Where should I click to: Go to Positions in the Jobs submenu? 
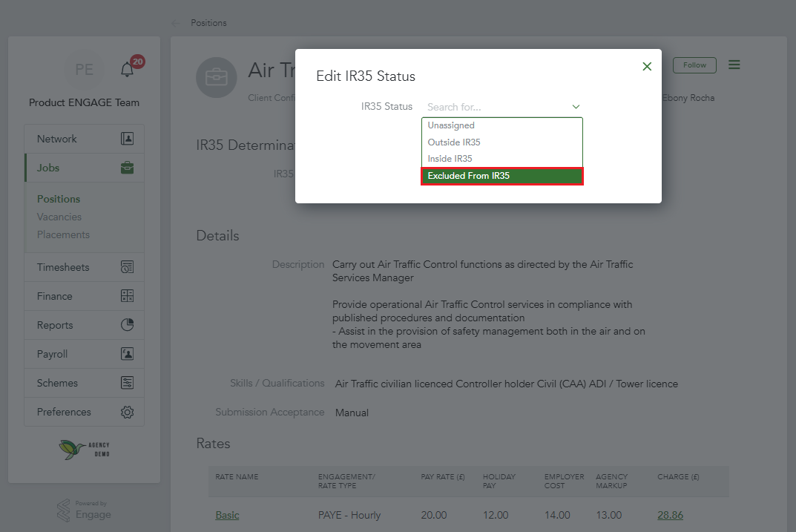(59, 199)
